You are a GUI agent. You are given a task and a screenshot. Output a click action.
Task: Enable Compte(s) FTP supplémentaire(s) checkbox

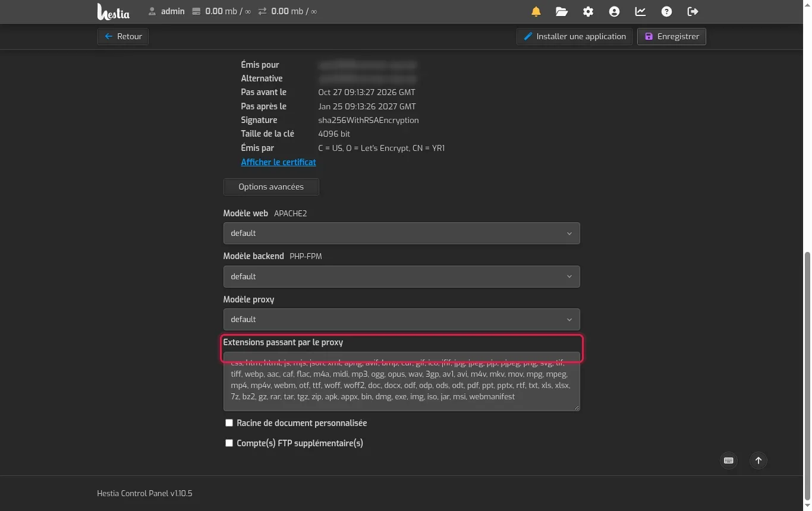coord(229,443)
